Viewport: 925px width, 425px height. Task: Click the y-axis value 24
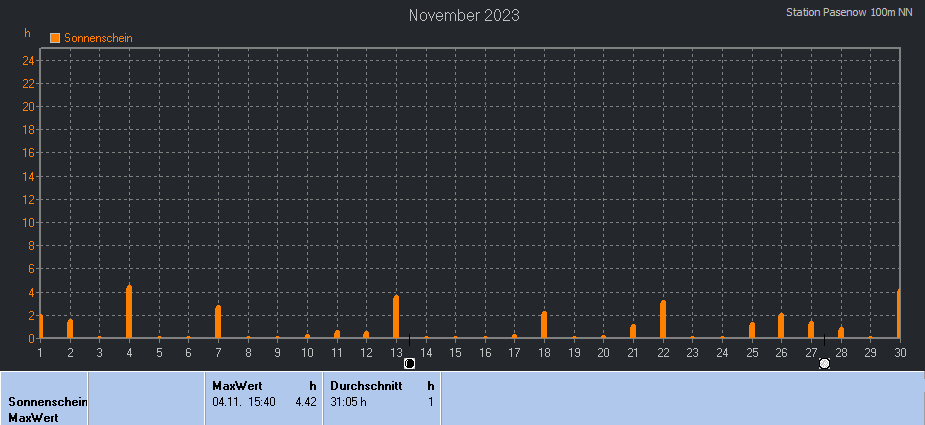tap(28, 61)
